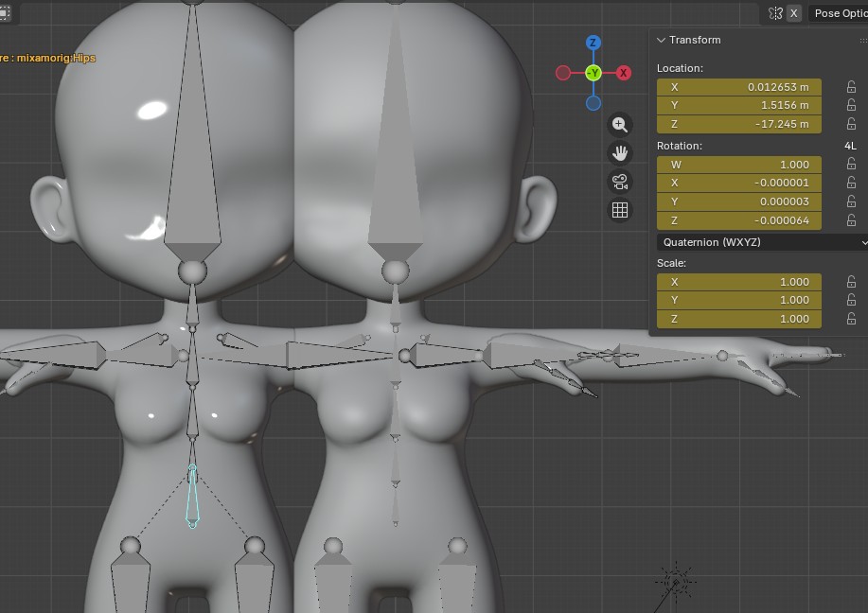Toggle the 4L rotation lock option

pos(850,146)
